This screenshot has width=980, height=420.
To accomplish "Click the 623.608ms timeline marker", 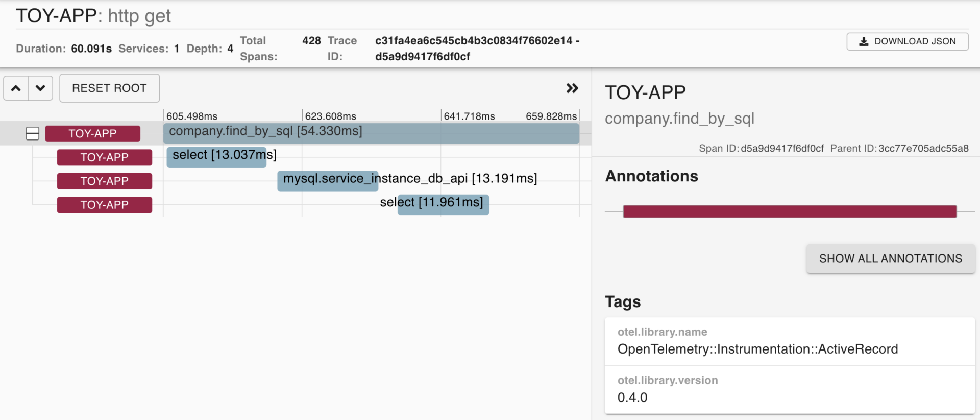I will [x=330, y=116].
